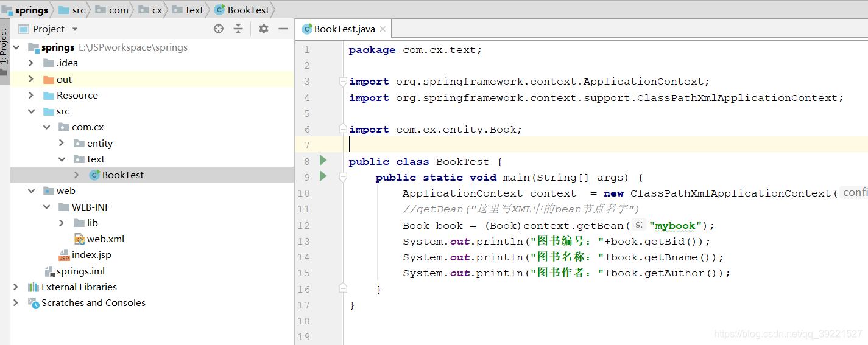868x345 pixels.
Task: Collapse the web folder arrow
Action: coord(31,191)
